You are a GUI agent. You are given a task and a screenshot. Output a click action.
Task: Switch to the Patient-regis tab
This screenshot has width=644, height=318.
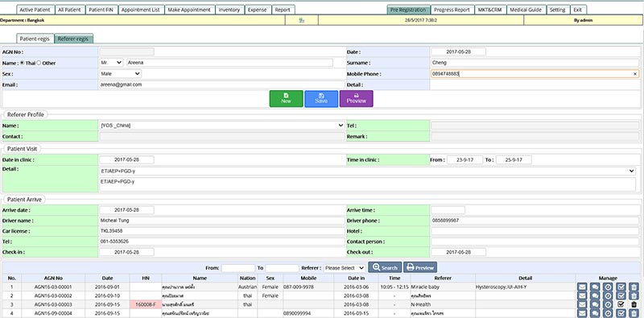(35, 39)
